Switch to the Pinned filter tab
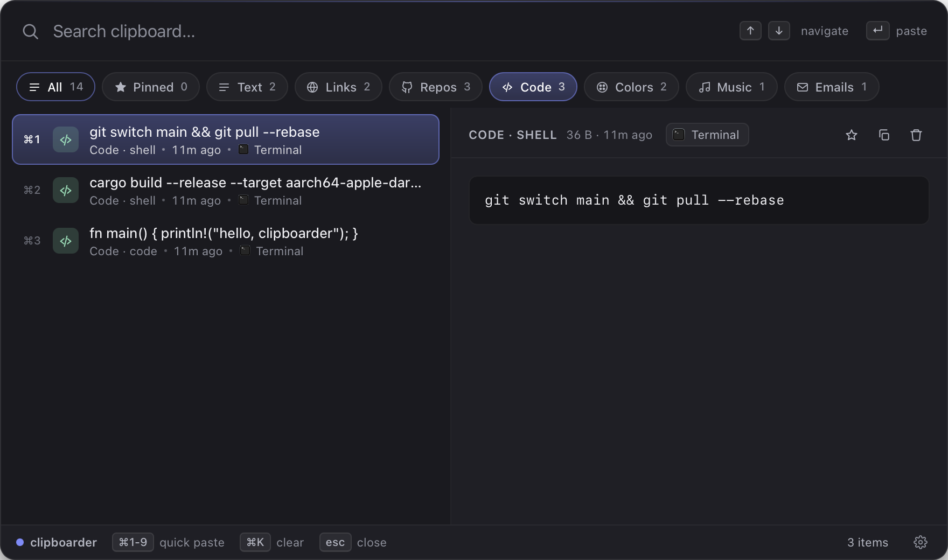The image size is (948, 560). coord(151,87)
